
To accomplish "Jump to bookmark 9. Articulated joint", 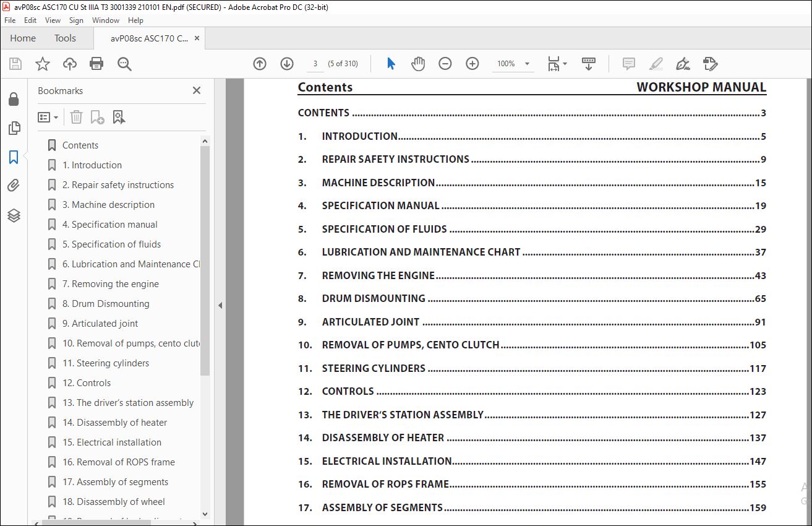I will point(100,324).
